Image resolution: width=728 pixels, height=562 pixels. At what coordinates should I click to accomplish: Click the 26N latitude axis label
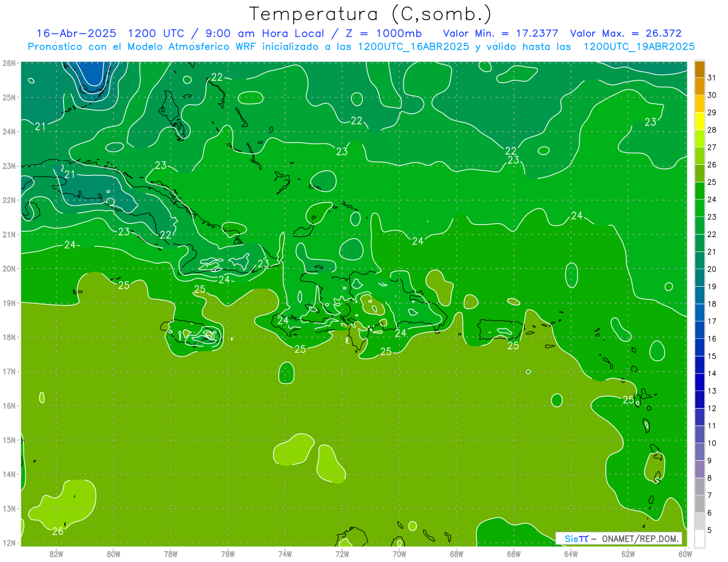(9, 62)
